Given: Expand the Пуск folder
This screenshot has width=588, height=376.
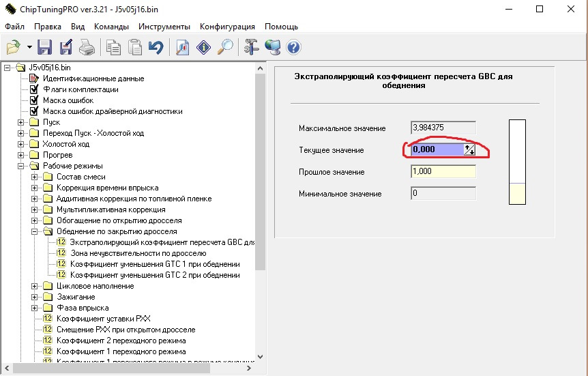Looking at the screenshot, I should click(x=21, y=122).
